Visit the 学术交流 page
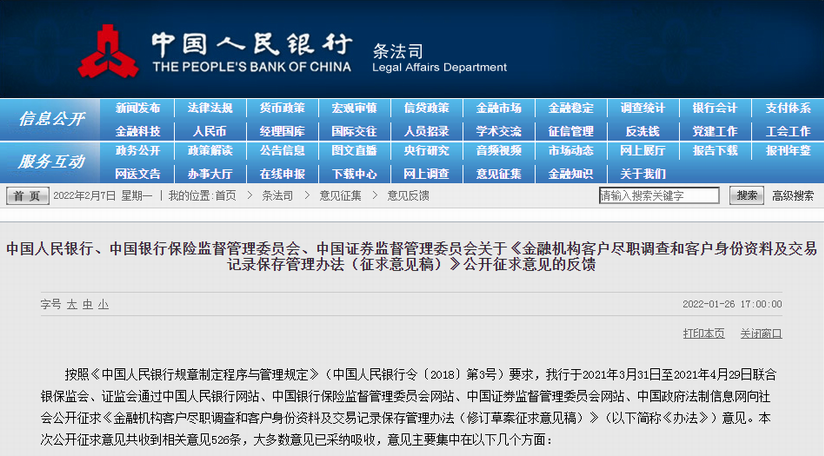824x456 pixels. tap(499, 131)
